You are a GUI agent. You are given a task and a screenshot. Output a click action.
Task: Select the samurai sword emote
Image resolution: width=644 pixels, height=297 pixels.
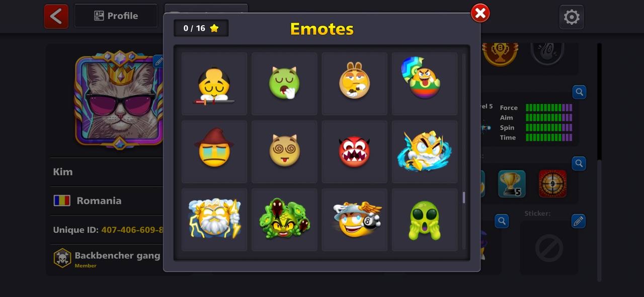[214, 84]
